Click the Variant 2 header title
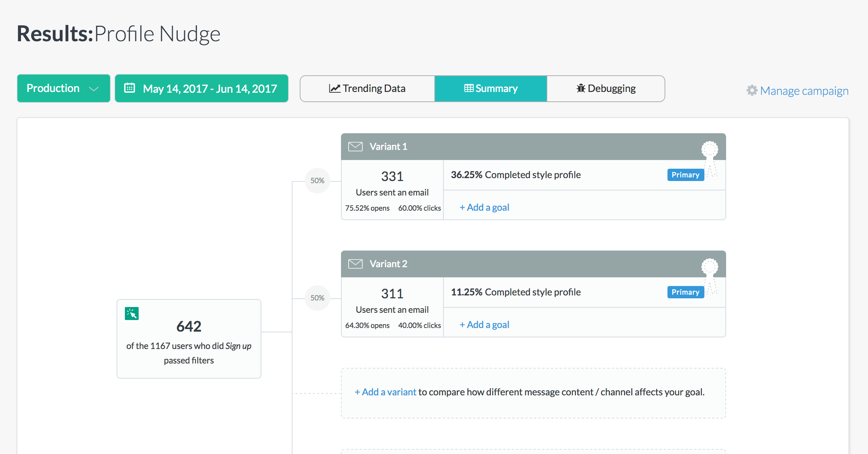This screenshot has height=454, width=868. [388, 264]
